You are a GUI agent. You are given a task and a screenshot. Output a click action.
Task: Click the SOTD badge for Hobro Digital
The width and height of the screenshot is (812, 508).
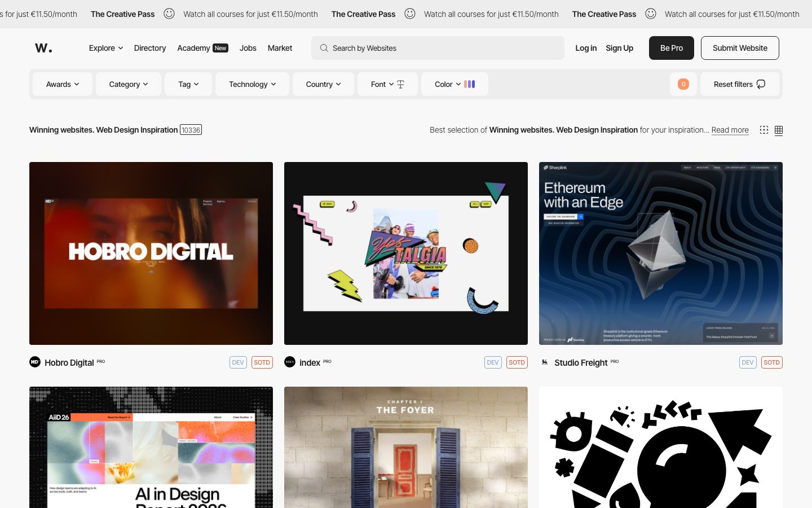point(262,362)
